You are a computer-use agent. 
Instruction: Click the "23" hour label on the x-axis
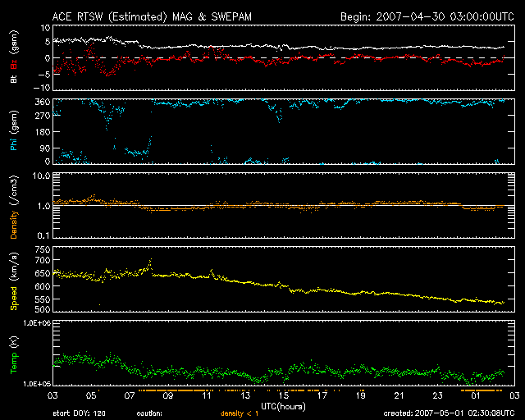pos(437,396)
